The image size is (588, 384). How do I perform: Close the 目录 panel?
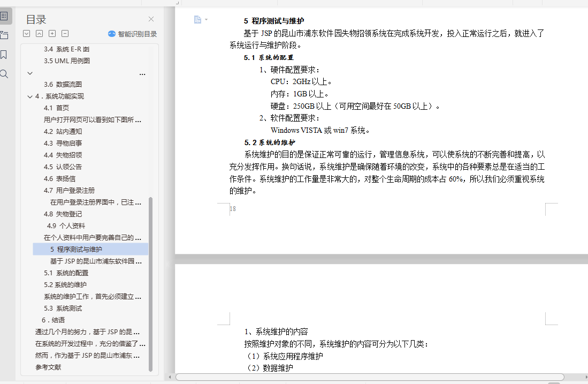pos(151,19)
